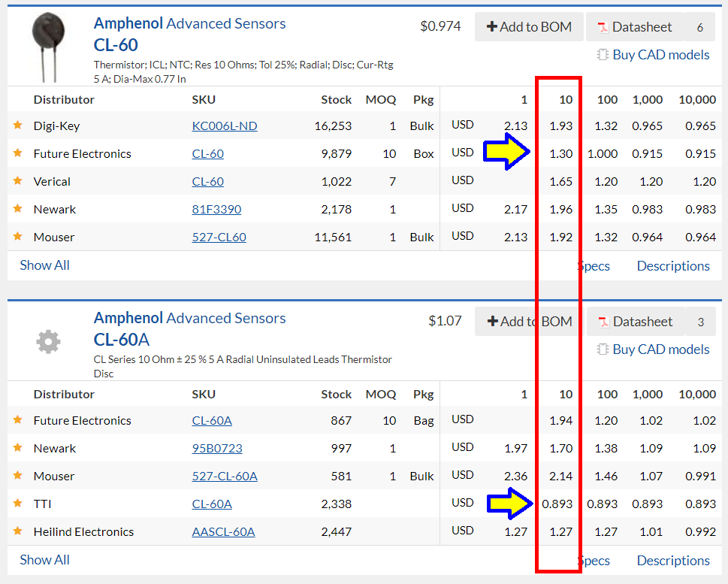Open Mouser SKU 527-CL-60A

click(225, 477)
